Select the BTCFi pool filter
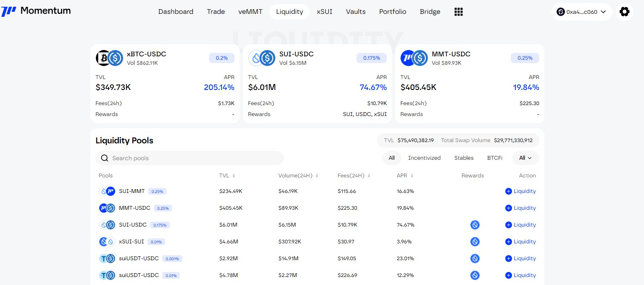644x285 pixels. click(x=494, y=158)
